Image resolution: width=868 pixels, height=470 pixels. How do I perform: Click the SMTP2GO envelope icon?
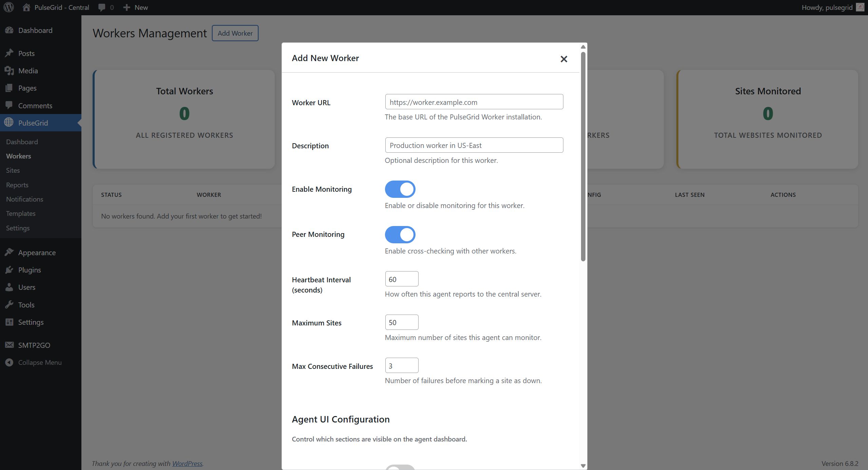(x=9, y=345)
